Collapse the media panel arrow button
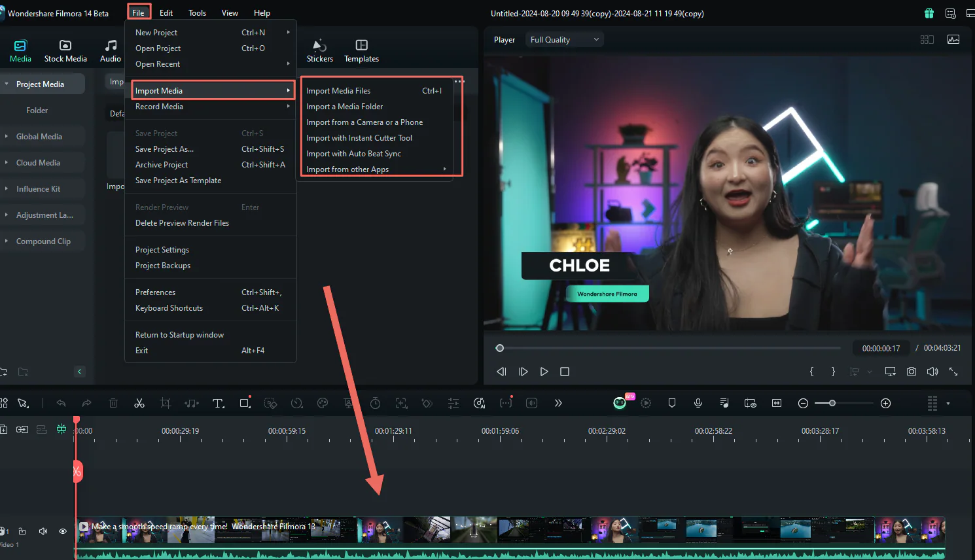 [80, 372]
